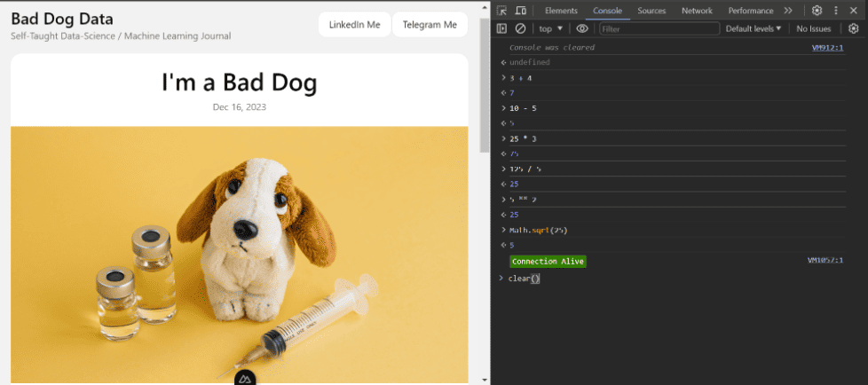Activate the inspect element picker icon
This screenshot has height=385, width=868.
click(502, 11)
